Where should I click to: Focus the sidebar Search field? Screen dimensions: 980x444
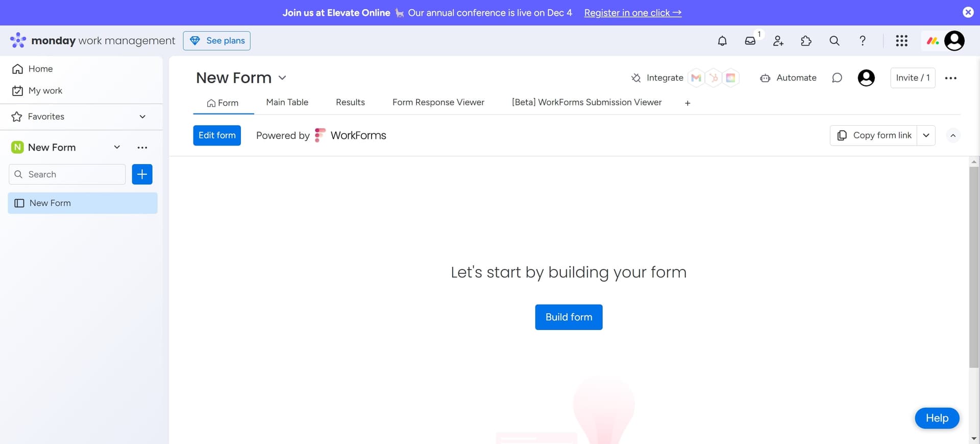tap(67, 174)
